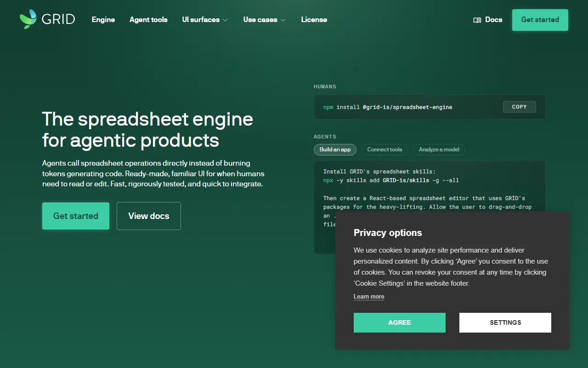Accept cookies with the AGREE button

400,322
